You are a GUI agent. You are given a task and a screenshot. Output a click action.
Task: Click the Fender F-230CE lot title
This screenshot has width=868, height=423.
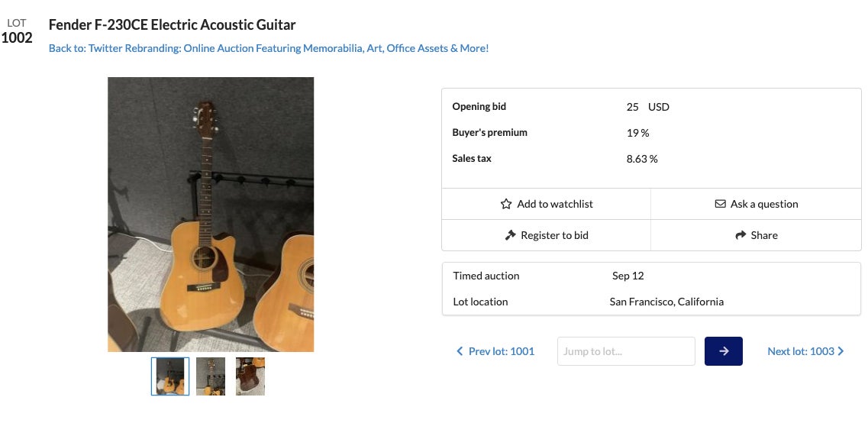coord(172,24)
